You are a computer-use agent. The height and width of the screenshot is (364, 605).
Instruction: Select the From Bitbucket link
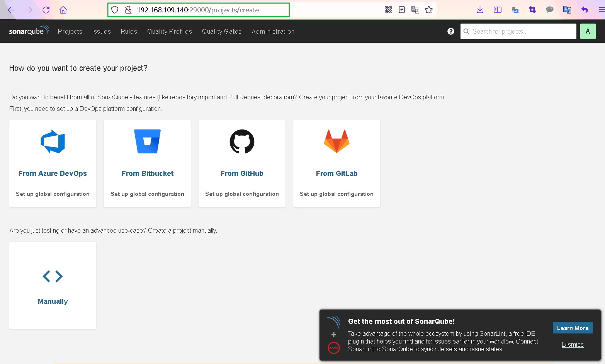point(147,173)
